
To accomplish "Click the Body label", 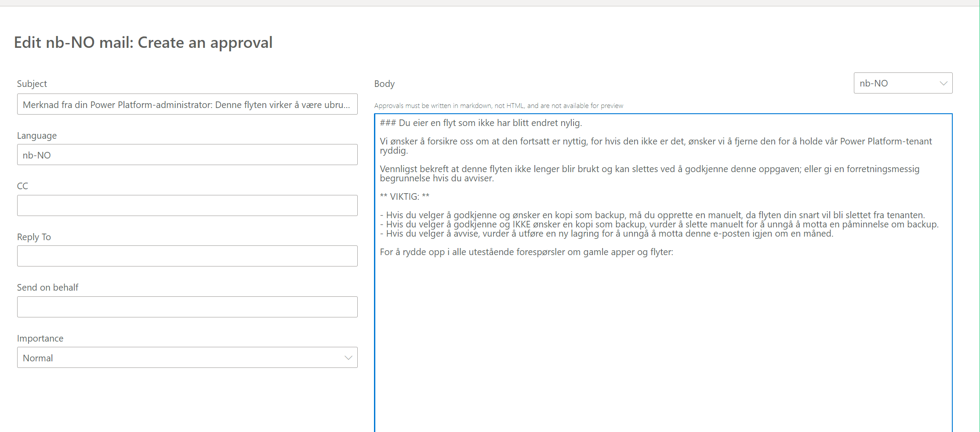I will pos(384,83).
